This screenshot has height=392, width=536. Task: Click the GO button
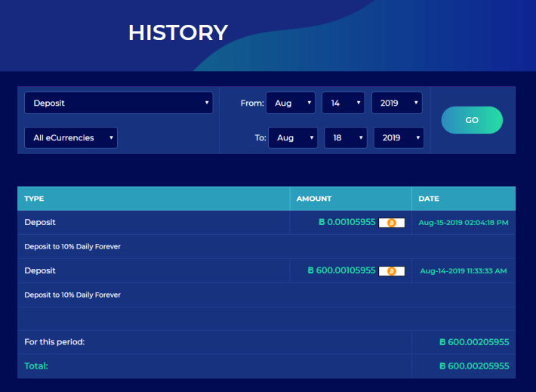coord(472,120)
